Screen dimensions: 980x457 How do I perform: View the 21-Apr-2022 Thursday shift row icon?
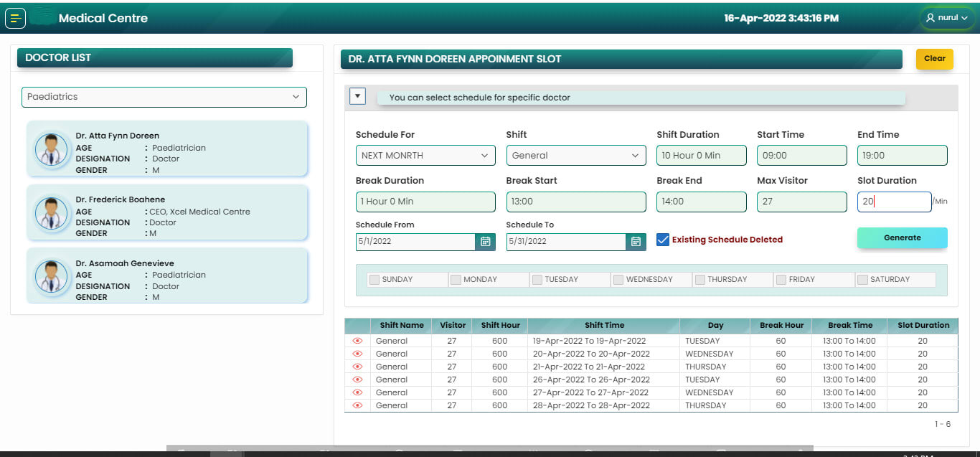pyautogui.click(x=357, y=367)
